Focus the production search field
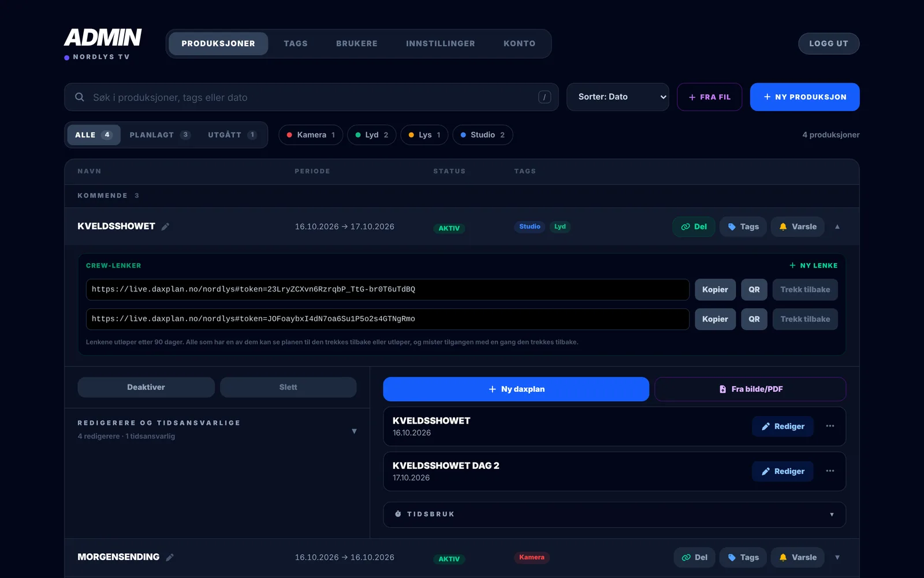The image size is (924, 578). pos(311,97)
